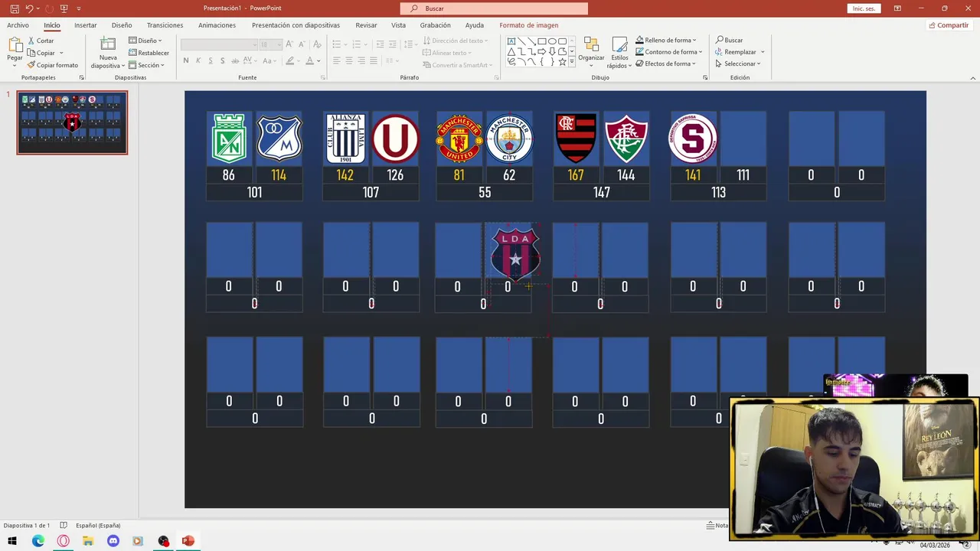This screenshot has width=980, height=551.
Task: Click the undo arrow in quick access toolbar
Action: click(29, 8)
